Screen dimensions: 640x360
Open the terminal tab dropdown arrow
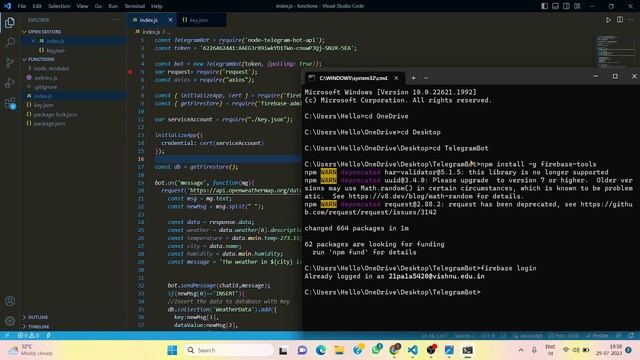click(426, 78)
